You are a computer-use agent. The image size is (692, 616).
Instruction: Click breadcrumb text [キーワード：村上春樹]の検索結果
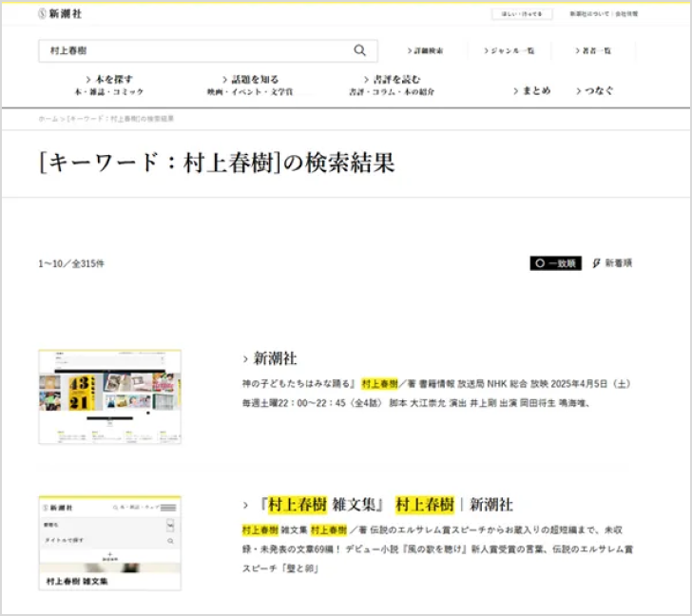pos(120,119)
